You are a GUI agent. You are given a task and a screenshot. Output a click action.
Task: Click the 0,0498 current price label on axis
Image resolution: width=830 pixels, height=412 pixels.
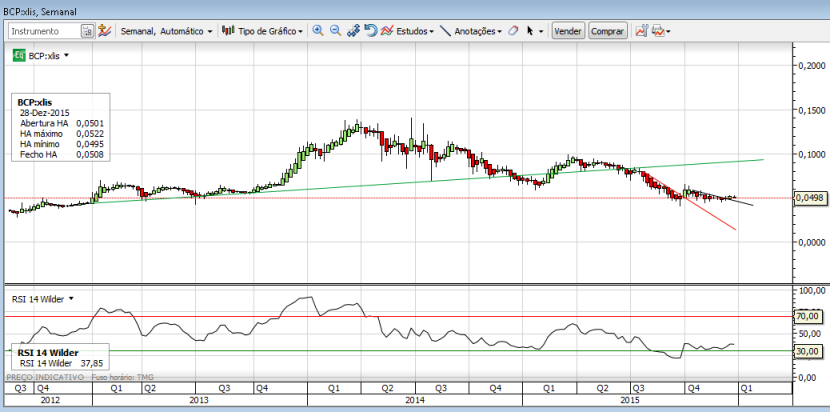(x=808, y=198)
